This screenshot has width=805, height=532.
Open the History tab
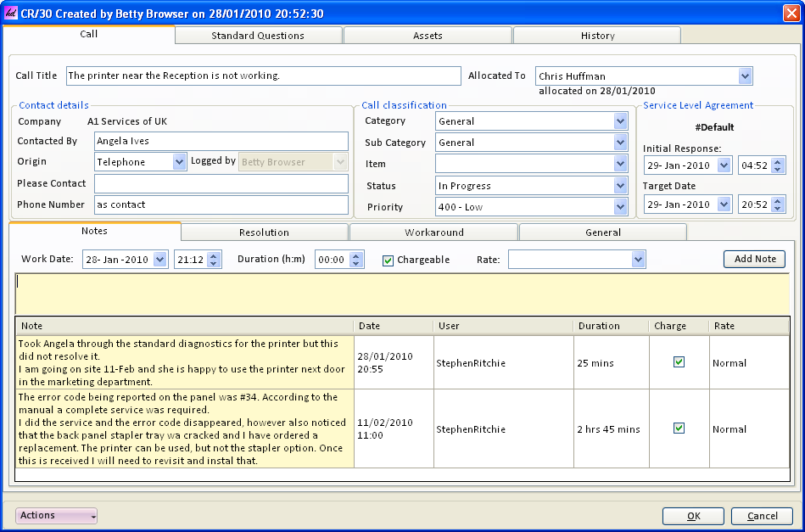(x=597, y=36)
